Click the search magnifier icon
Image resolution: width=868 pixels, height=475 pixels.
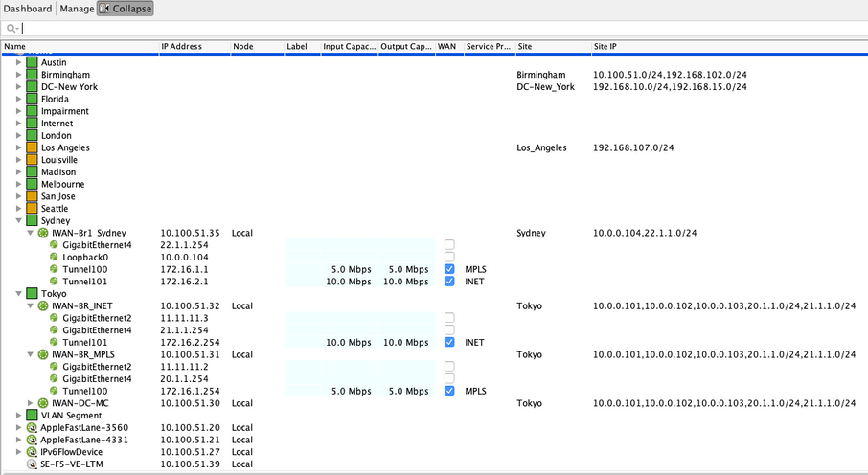(x=11, y=28)
